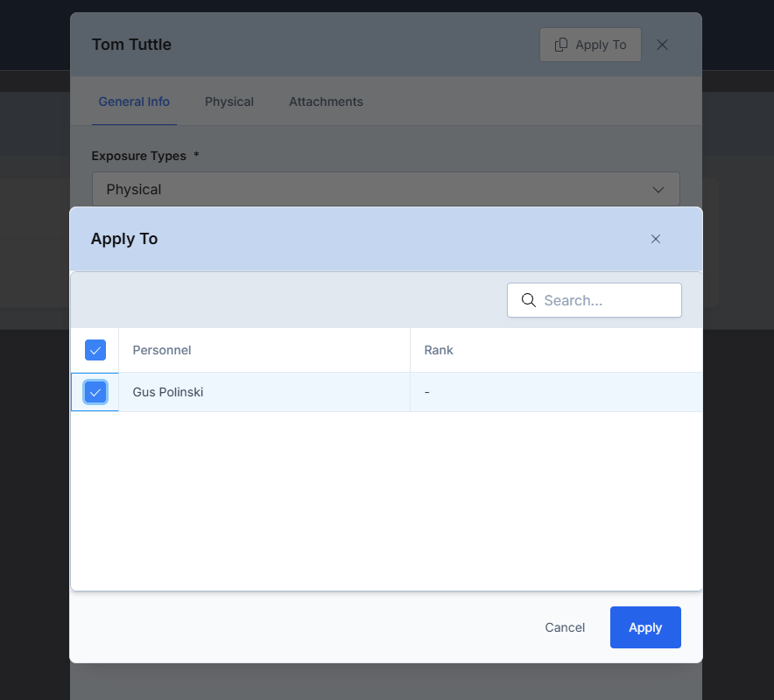Click Cancel in Apply To modal

[565, 627]
